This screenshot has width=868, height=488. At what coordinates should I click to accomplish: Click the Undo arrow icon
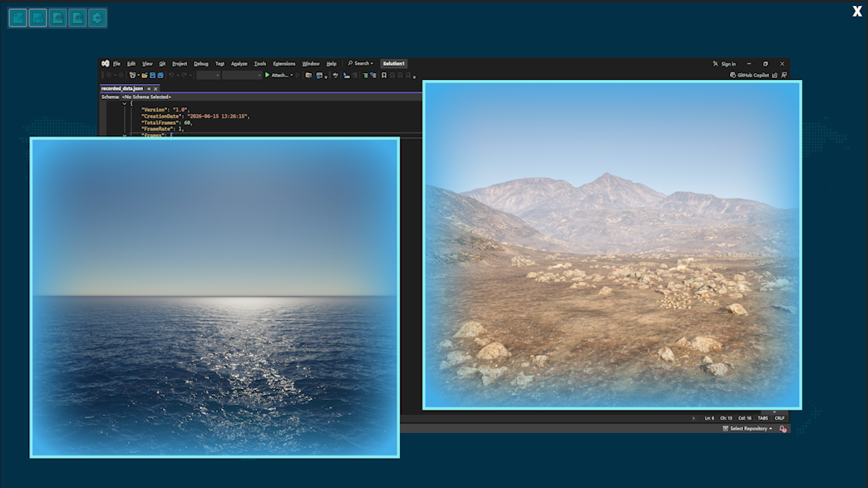point(171,76)
